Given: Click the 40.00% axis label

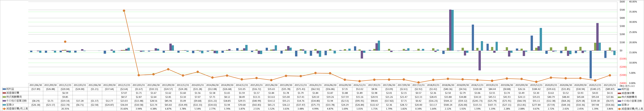Looking at the screenshot, I should point(633,2).
